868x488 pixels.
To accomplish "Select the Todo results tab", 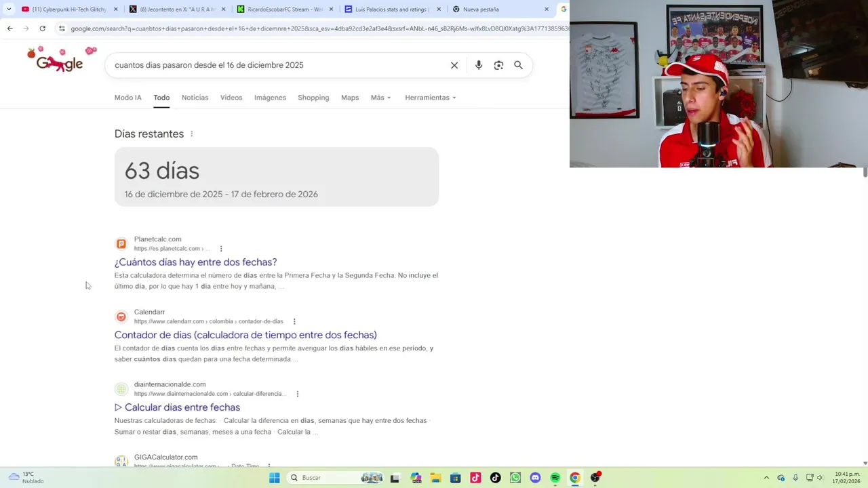I will (x=161, y=98).
